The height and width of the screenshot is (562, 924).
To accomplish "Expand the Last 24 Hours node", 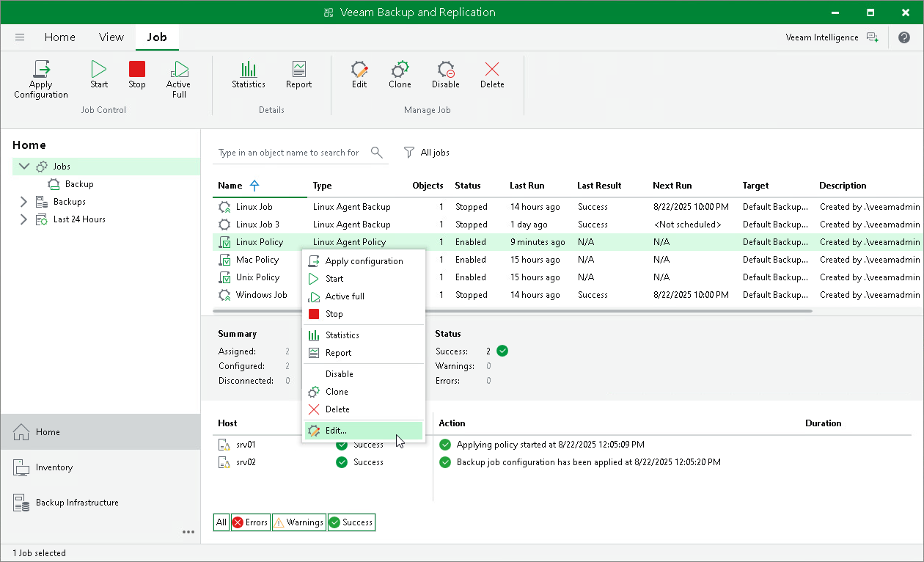I will 23,219.
